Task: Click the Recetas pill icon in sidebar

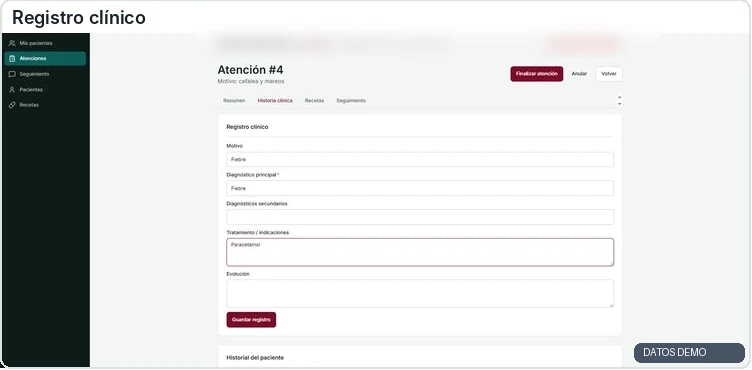Action: tap(12, 105)
